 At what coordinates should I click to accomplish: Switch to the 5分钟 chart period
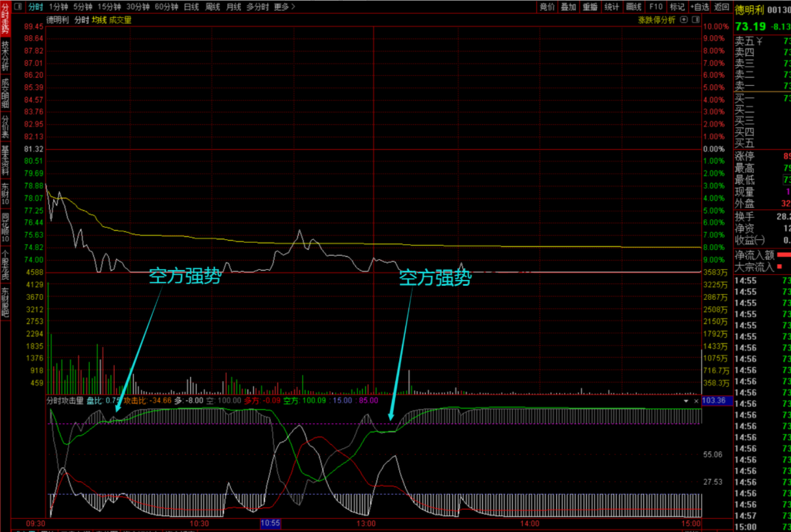[x=83, y=7]
